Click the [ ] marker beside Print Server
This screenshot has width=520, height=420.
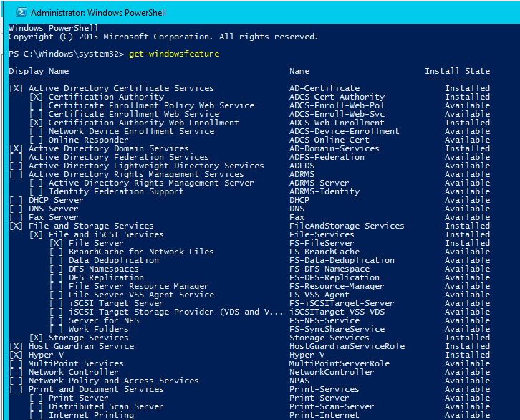pyautogui.click(x=36, y=398)
